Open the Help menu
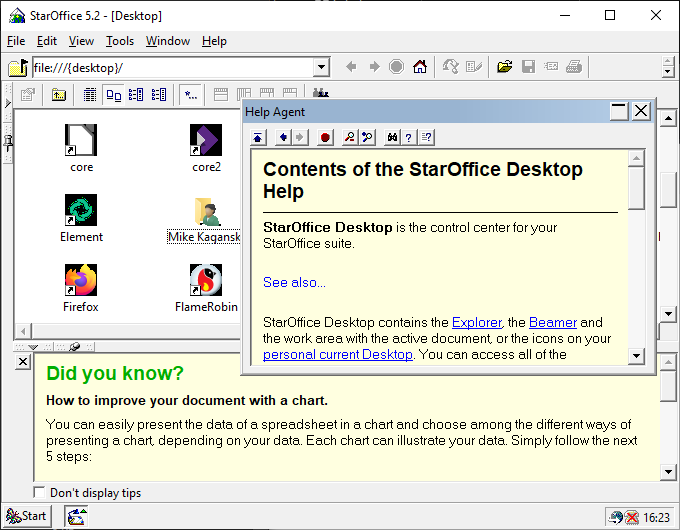 [x=214, y=41]
